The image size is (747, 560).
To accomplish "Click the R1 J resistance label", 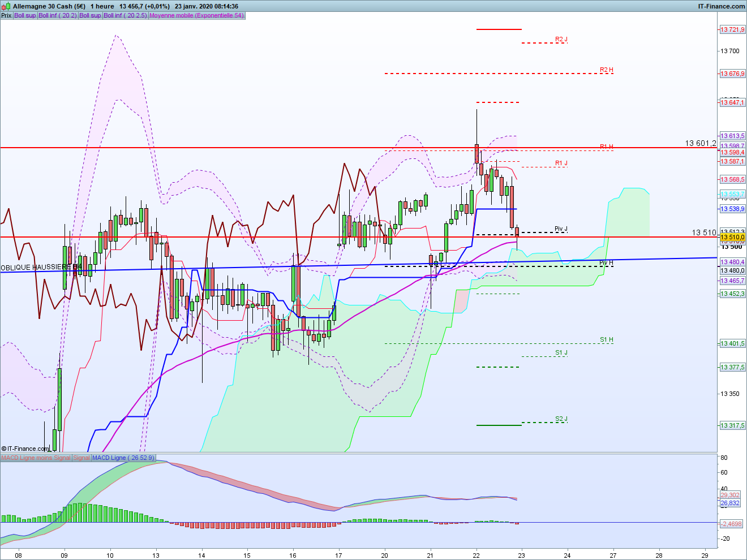I will (x=561, y=163).
